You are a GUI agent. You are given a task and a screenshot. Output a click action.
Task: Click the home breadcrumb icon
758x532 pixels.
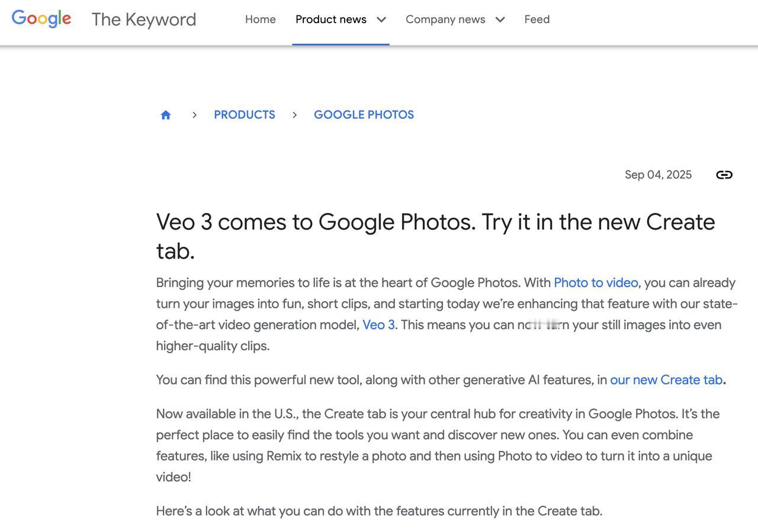pyautogui.click(x=166, y=115)
